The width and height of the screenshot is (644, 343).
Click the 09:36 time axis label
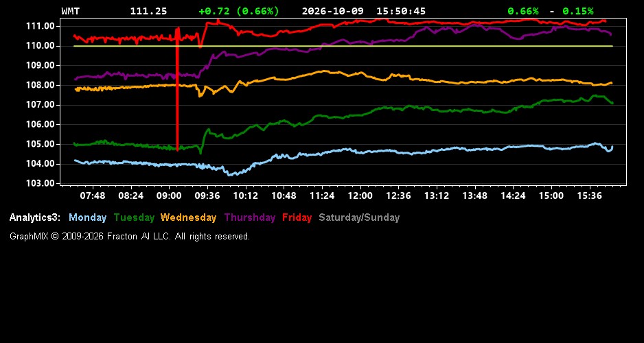tap(207, 196)
